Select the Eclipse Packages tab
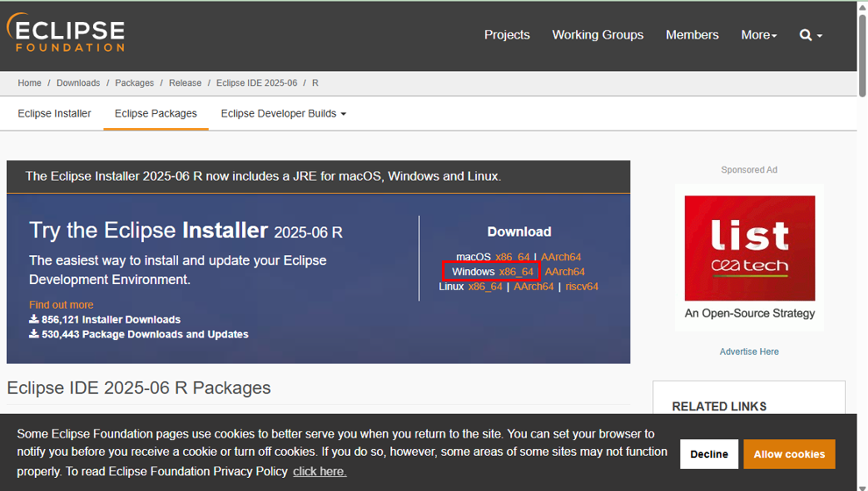868x491 pixels. click(155, 113)
